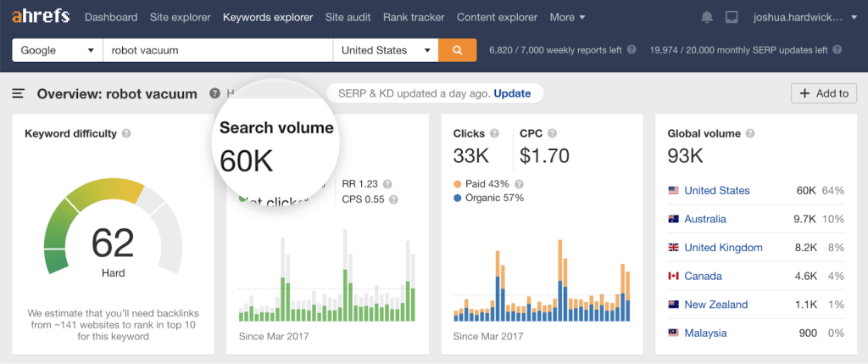The width and height of the screenshot is (868, 364).
Task: Click help icon next to Global volume
Action: coord(750,133)
